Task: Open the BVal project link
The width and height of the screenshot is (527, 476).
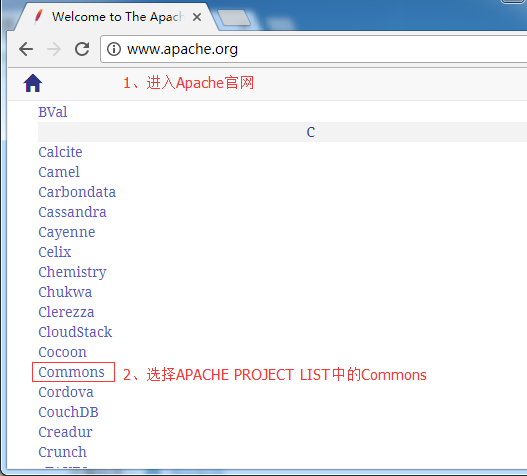Action: pyautogui.click(x=53, y=112)
